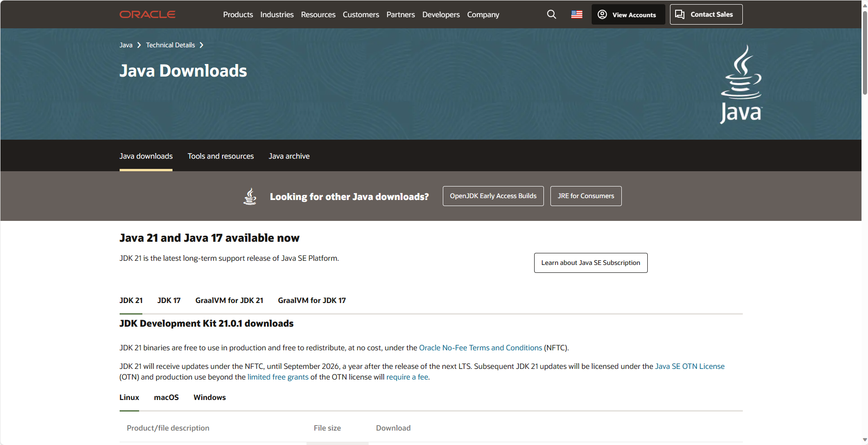Go to Technical Details breadcrumb link
This screenshot has height=445, width=868.
click(x=170, y=45)
